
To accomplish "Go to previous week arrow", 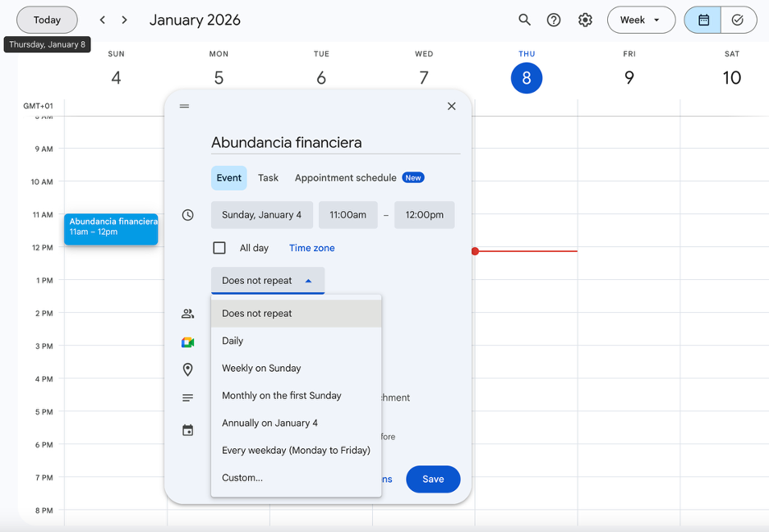I will 103,20.
